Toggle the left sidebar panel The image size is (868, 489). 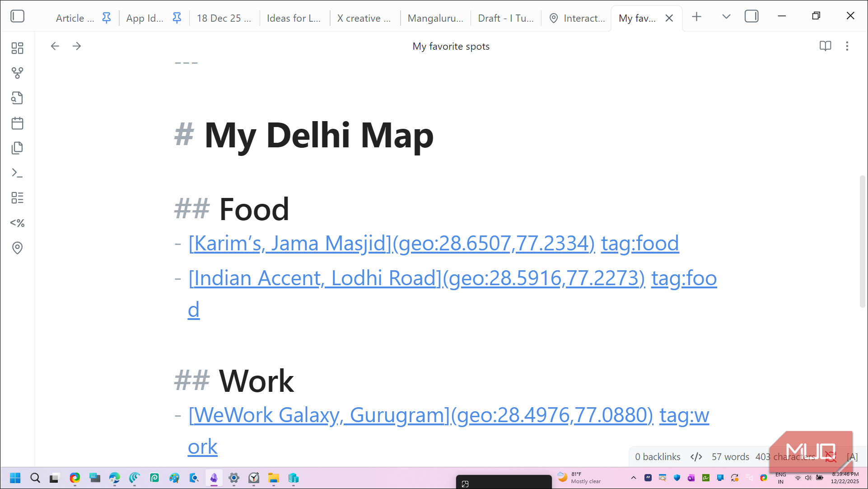point(17,16)
